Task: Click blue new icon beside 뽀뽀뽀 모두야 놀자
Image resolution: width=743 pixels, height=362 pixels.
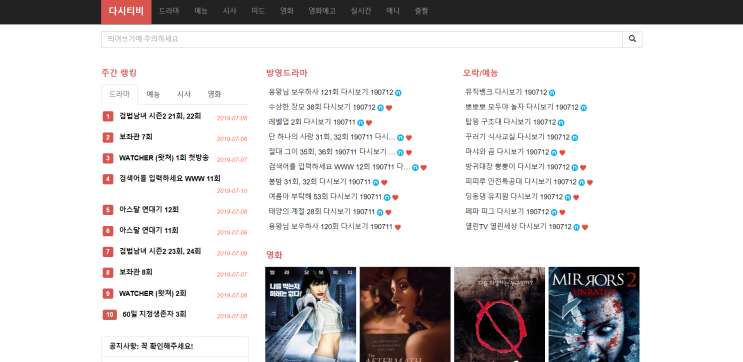Action: click(584, 108)
